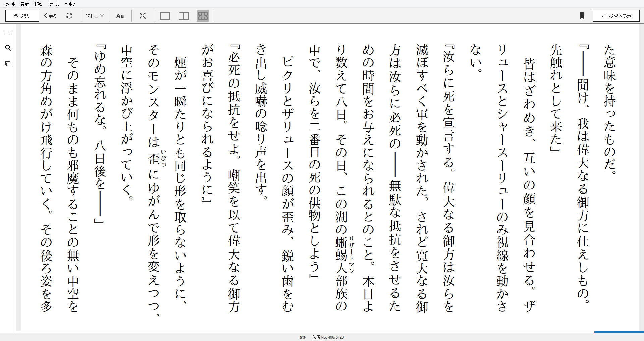Open the 移動 menu in the menu bar
Screen dimensions: 644x341
(x=39, y=4)
